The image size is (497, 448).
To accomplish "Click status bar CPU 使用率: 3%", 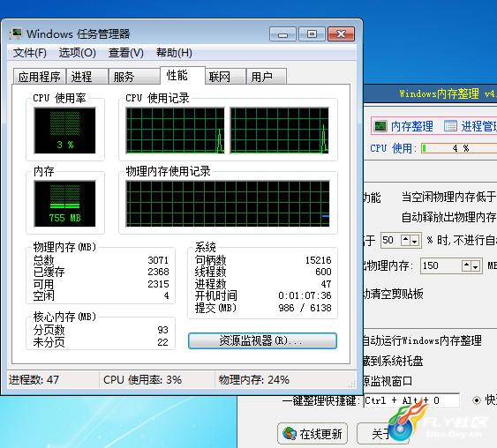I will [x=142, y=379].
